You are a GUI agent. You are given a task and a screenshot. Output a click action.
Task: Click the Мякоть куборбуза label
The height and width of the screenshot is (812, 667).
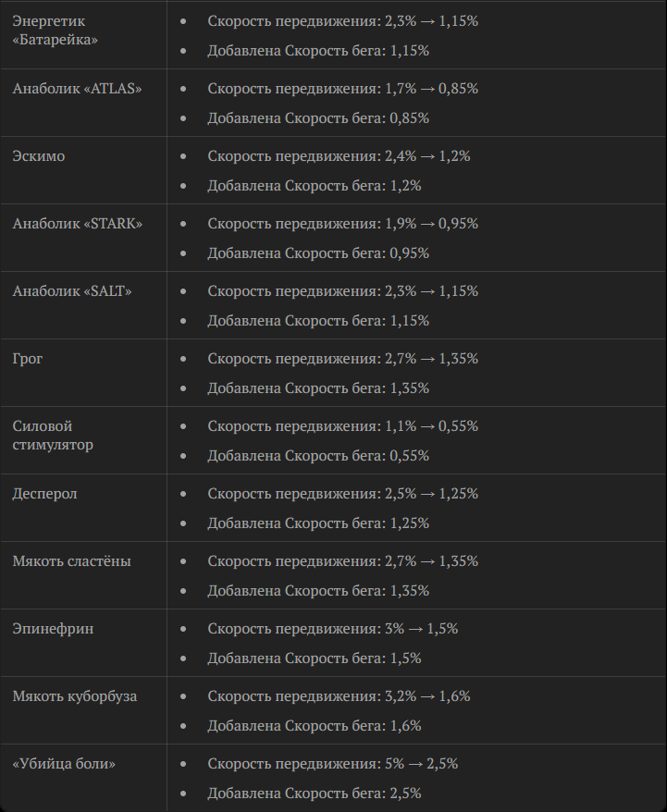point(75,696)
